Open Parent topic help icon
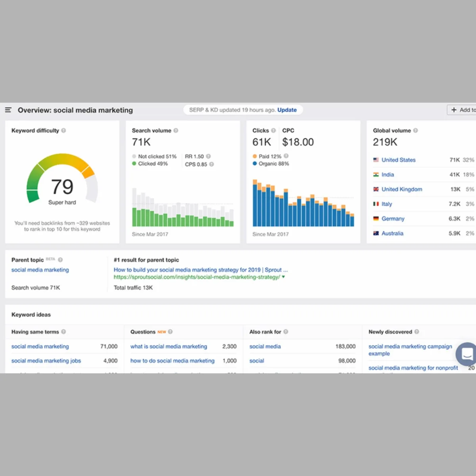Screen dimensions: 476x476 [60, 260]
